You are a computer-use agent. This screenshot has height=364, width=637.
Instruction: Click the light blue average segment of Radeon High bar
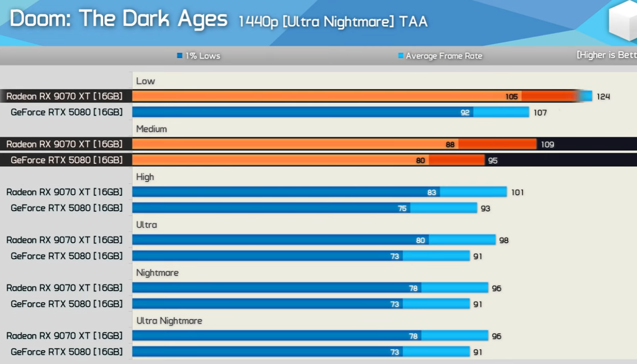click(x=473, y=192)
